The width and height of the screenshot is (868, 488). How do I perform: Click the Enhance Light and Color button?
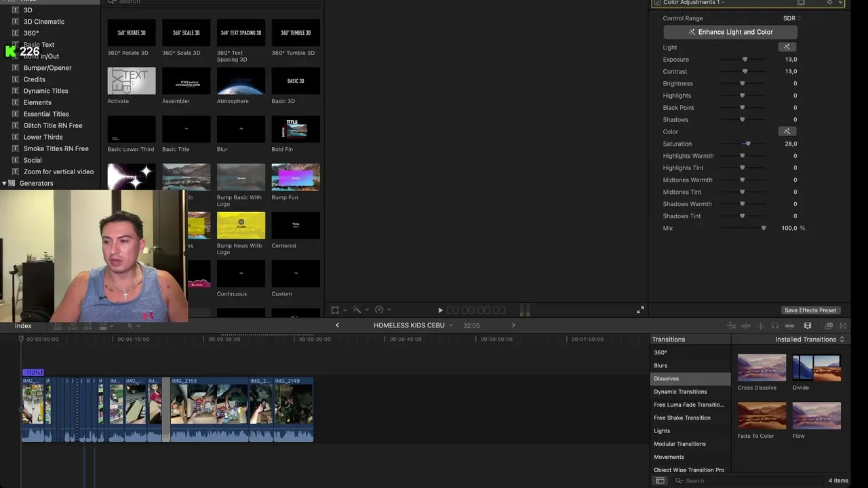click(x=730, y=32)
